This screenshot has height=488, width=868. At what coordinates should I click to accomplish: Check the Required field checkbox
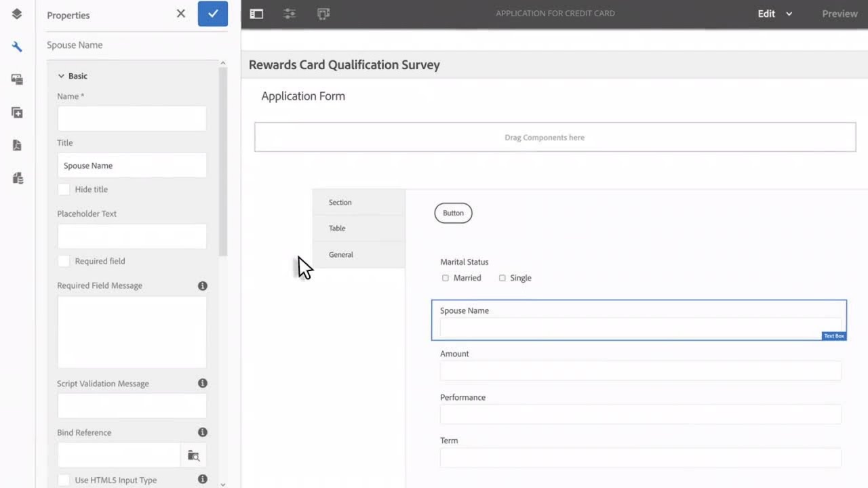pos(64,261)
